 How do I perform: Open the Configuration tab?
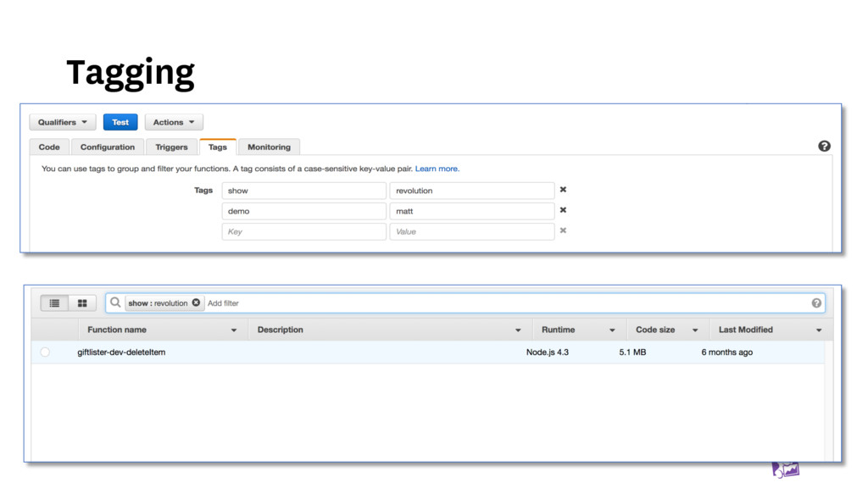point(108,147)
